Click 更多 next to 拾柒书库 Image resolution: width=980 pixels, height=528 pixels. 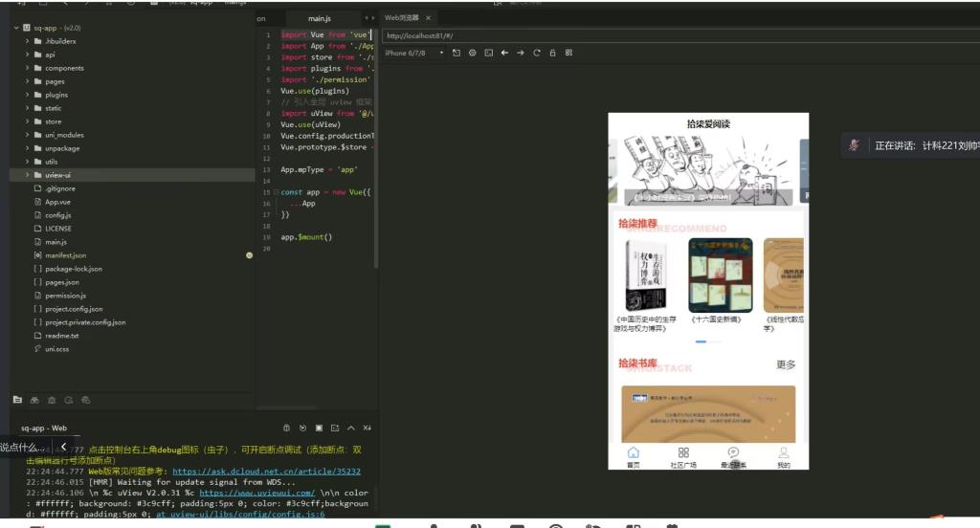[x=786, y=364]
